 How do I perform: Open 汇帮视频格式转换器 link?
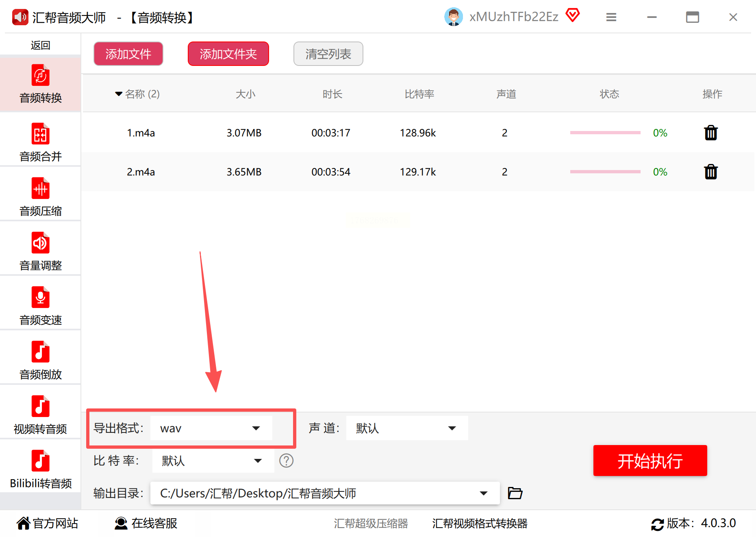point(480,523)
